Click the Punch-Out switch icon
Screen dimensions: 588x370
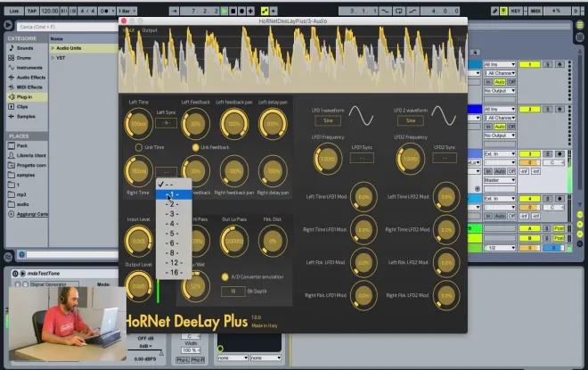412,11
